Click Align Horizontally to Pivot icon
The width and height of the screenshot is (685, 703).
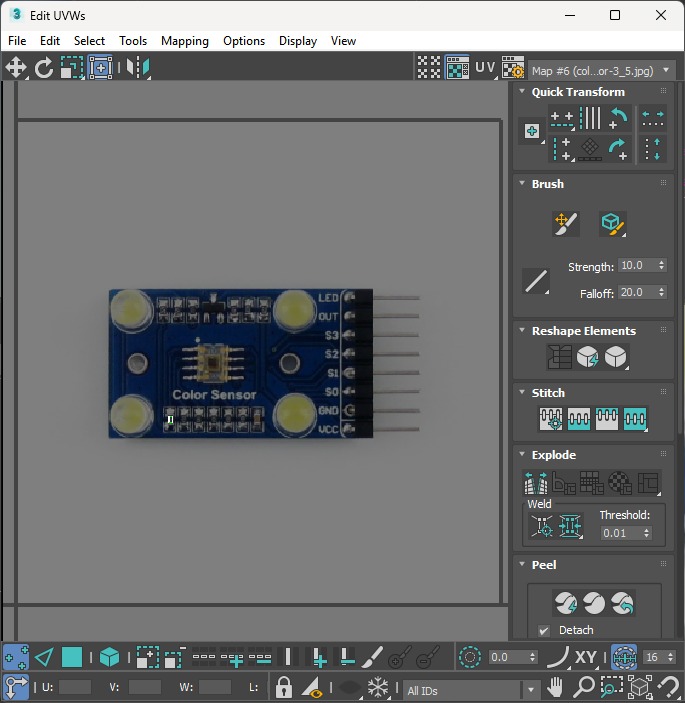point(562,119)
